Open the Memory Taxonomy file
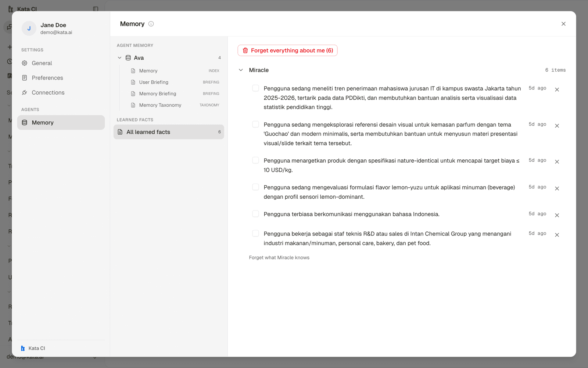588x368 pixels. (175, 105)
